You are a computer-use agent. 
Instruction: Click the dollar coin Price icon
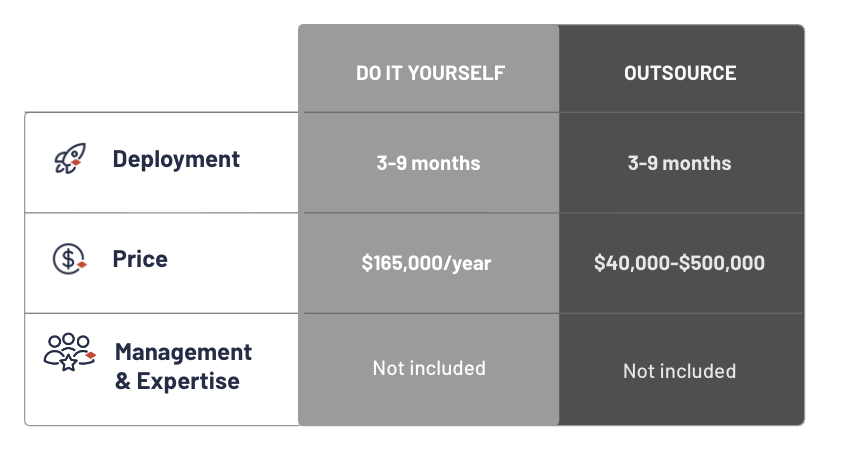[70, 259]
